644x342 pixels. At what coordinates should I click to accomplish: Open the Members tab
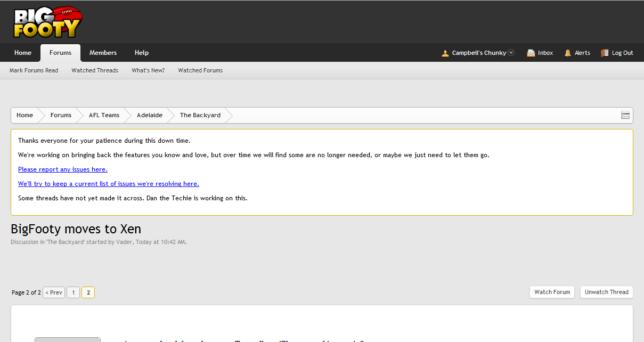point(103,53)
